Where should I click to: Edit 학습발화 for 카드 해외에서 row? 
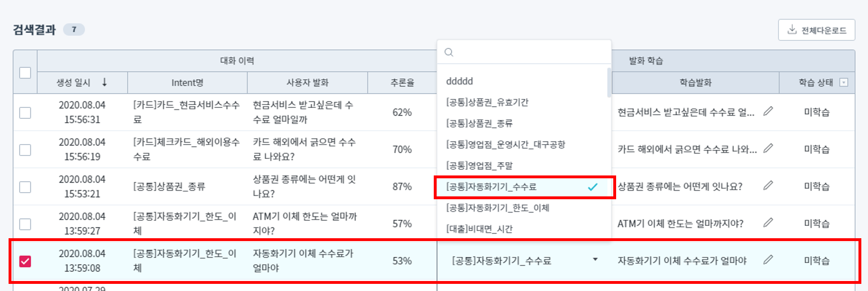point(768,148)
